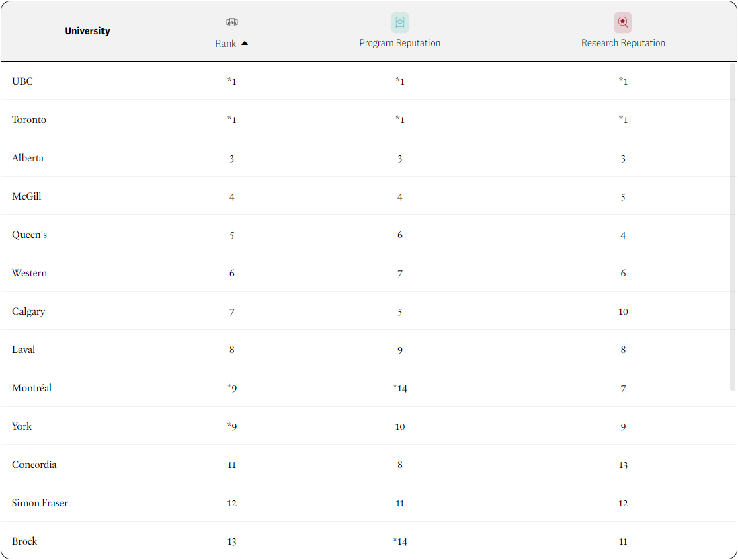
Task: Select the Alberta row name
Action: (28, 157)
